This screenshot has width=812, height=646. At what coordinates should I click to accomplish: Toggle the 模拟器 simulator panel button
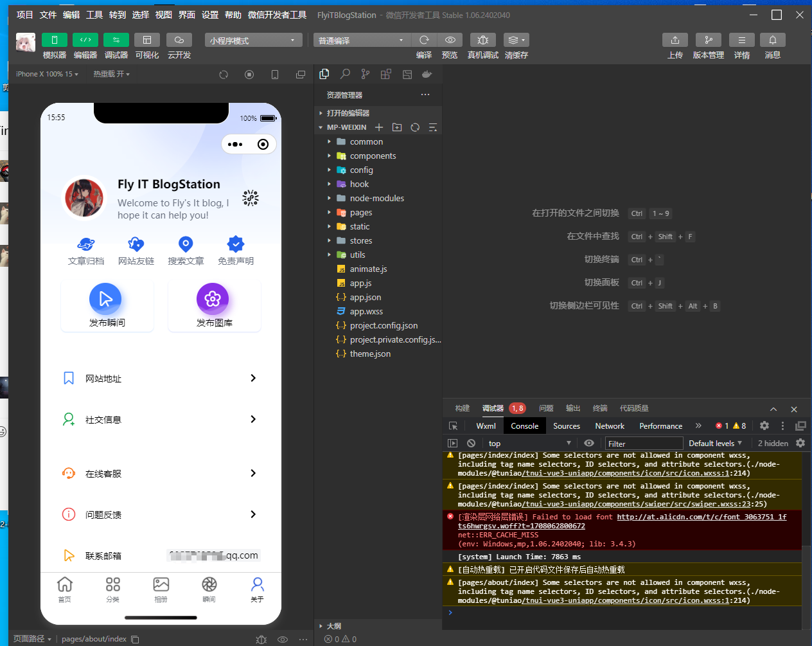[55, 40]
